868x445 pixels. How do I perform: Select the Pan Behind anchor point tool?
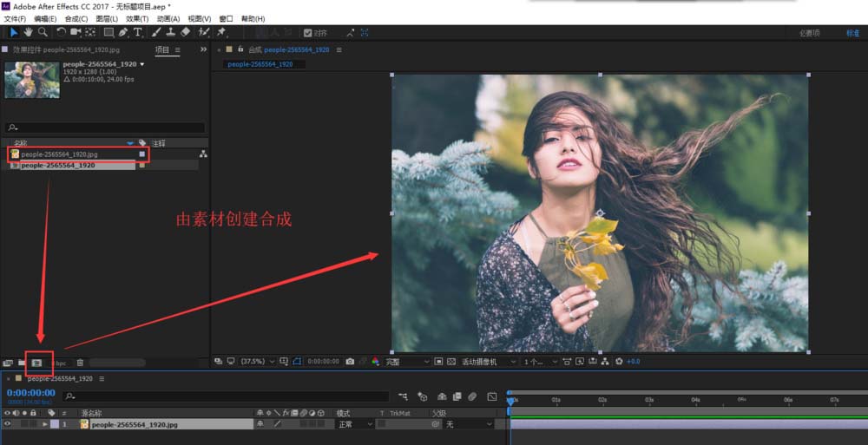tap(90, 33)
